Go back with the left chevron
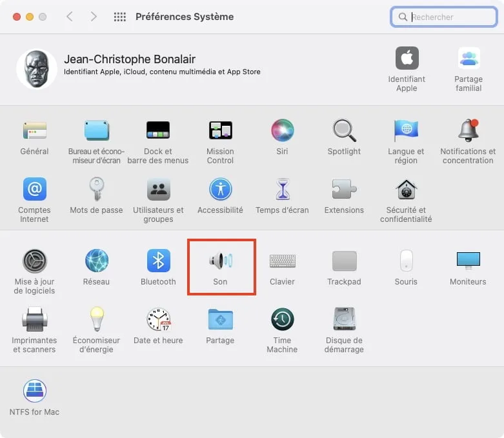 coord(70,16)
